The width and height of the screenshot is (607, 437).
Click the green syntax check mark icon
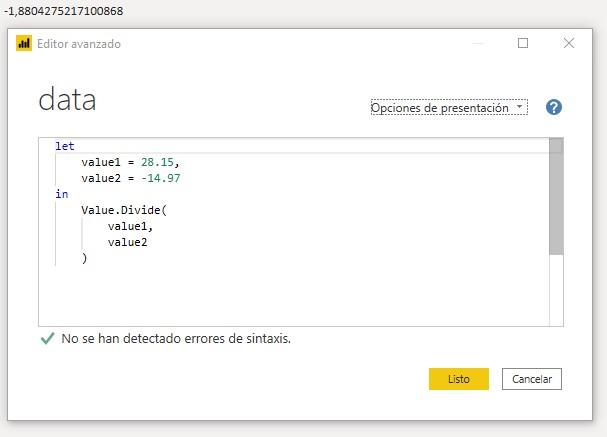(46, 339)
